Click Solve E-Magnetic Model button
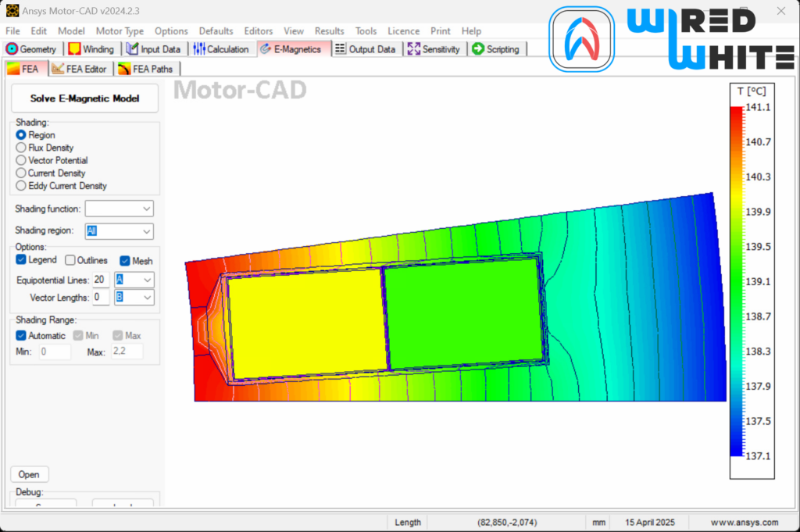 pyautogui.click(x=84, y=98)
